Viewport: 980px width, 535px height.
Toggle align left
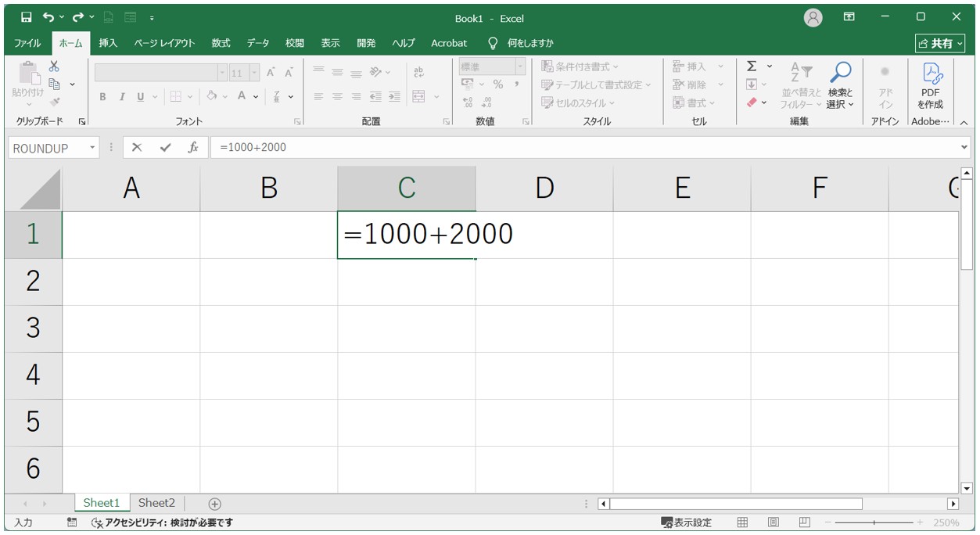pos(319,96)
